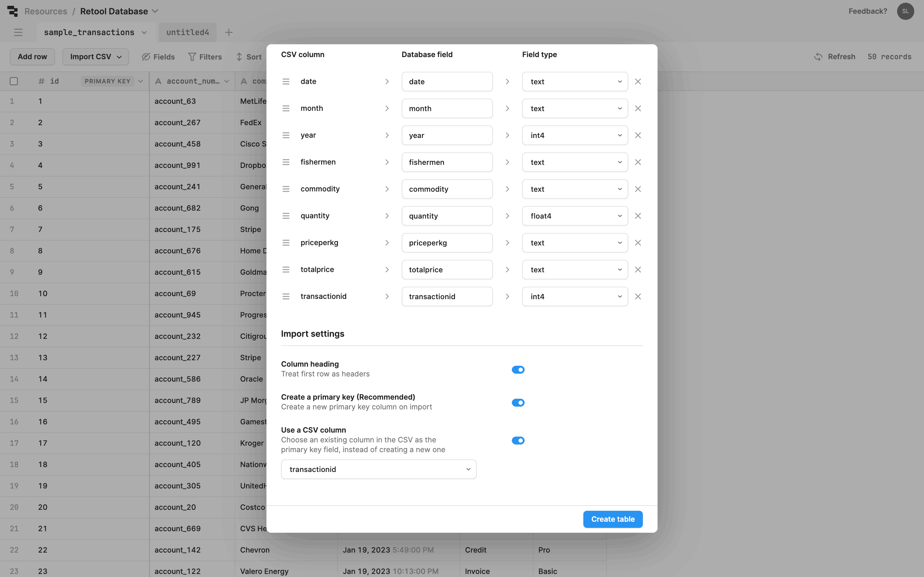Toggle Column heading first row as headers
The height and width of the screenshot is (577, 924).
click(x=518, y=369)
